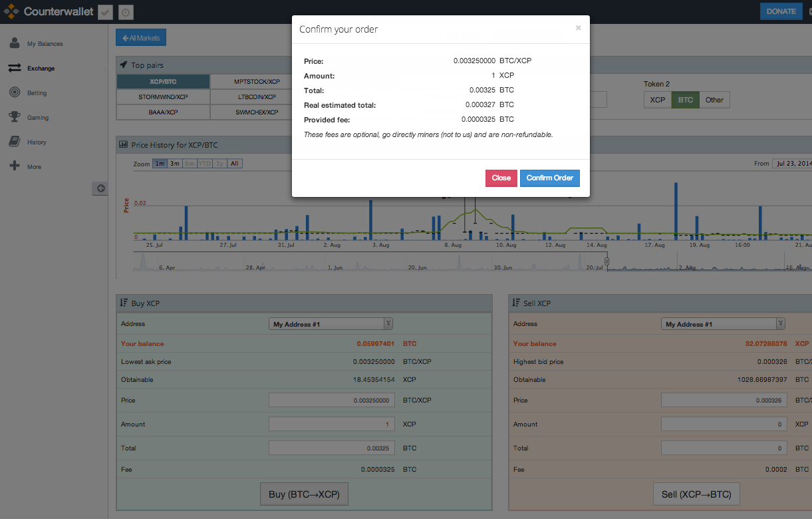This screenshot has height=519, width=812.
Task: Click the red Close button
Action: pos(501,178)
